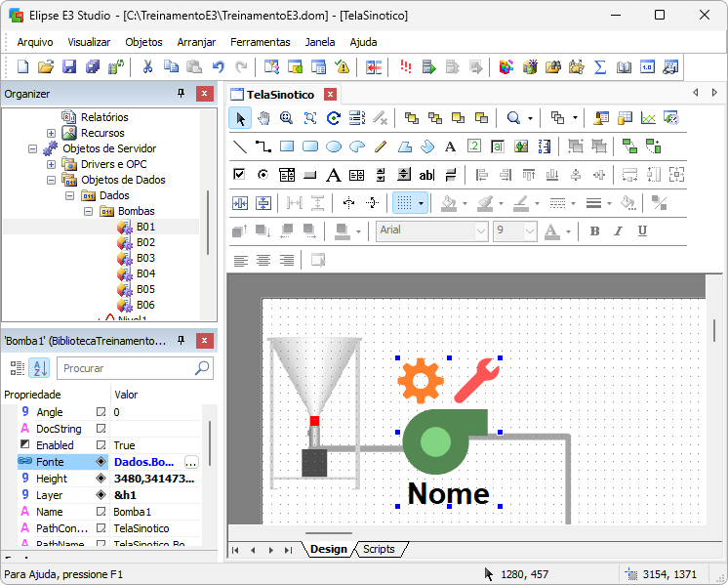
Task: Toggle alphabetical sort in properties panel
Action: click(x=40, y=368)
